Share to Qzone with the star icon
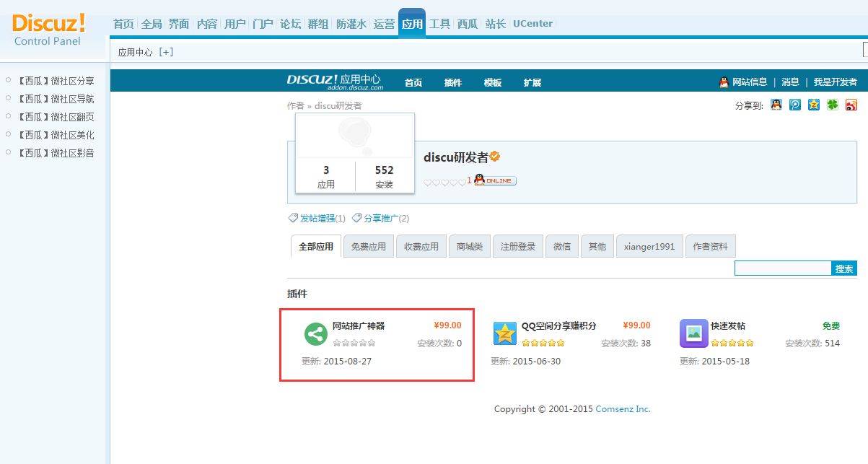868x464 pixels. point(814,105)
